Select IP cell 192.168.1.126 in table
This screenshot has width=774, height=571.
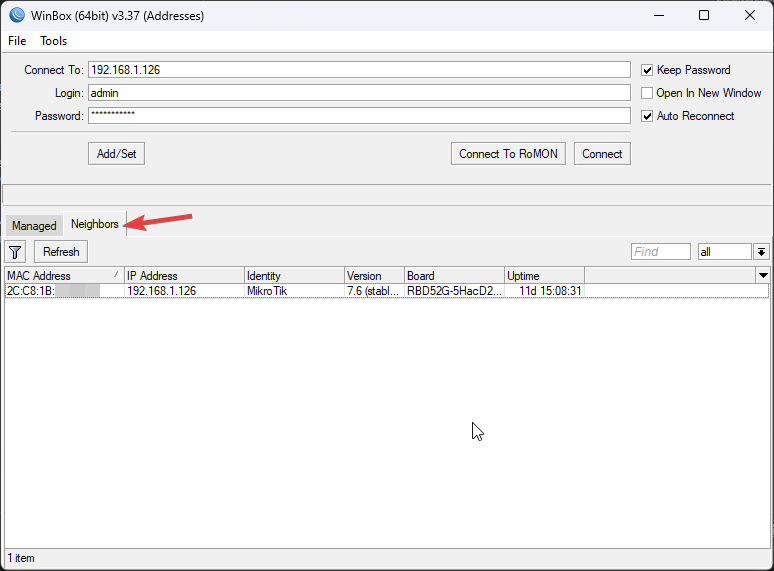pyautogui.click(x=184, y=291)
